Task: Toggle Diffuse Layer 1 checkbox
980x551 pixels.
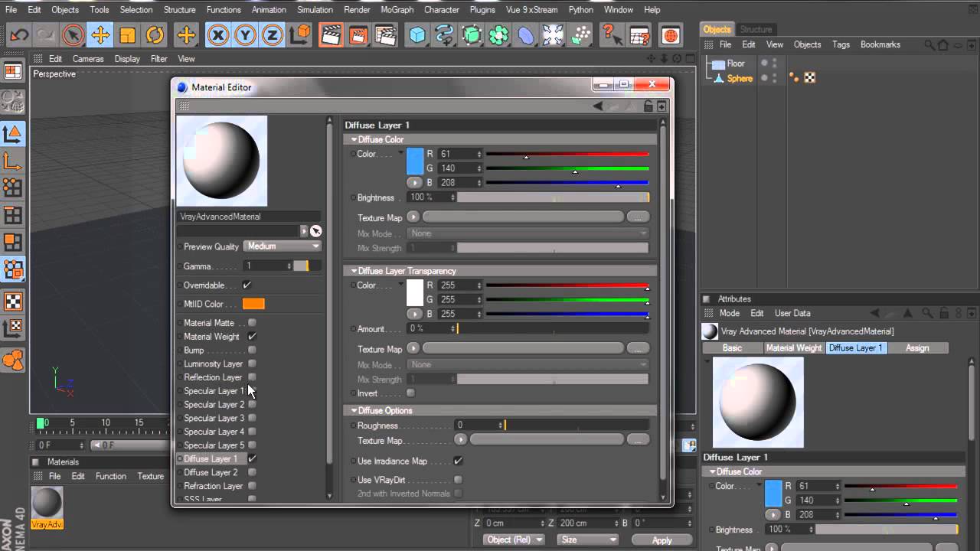Action: click(x=252, y=458)
